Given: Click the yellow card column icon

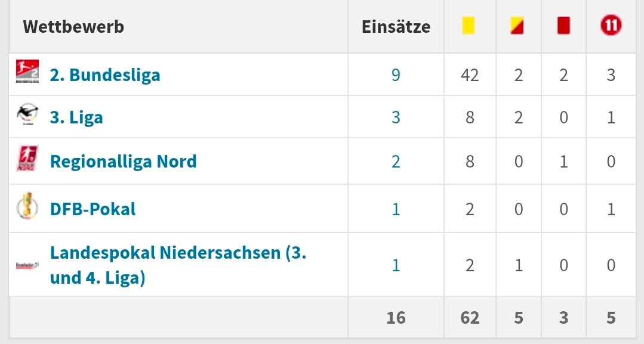Looking at the screenshot, I should [469, 26].
